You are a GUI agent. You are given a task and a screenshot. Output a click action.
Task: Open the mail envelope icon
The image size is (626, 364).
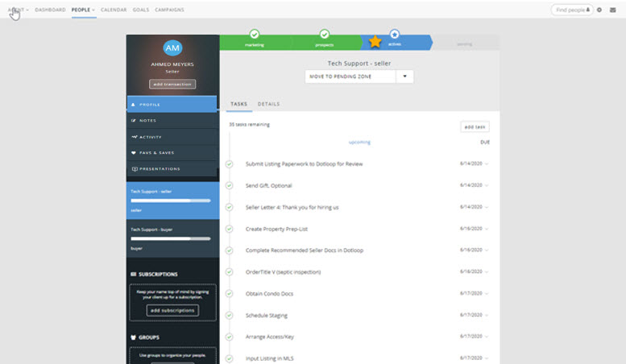[x=613, y=10]
